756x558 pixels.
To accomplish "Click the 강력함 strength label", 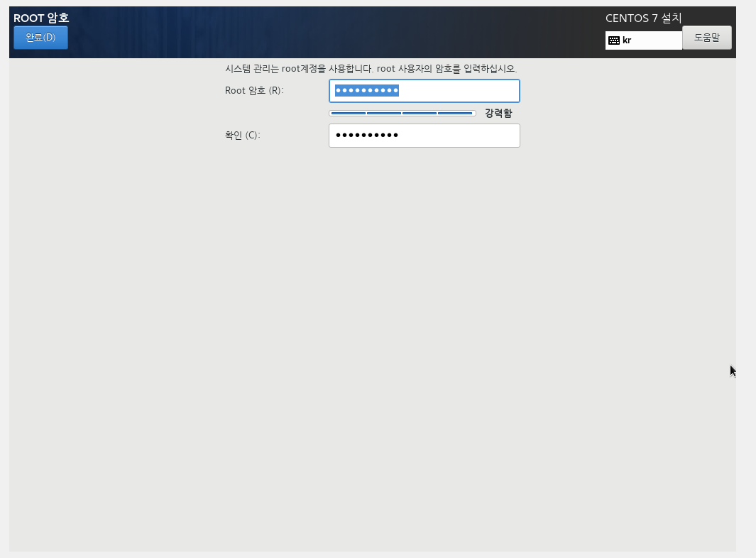I will pos(498,114).
